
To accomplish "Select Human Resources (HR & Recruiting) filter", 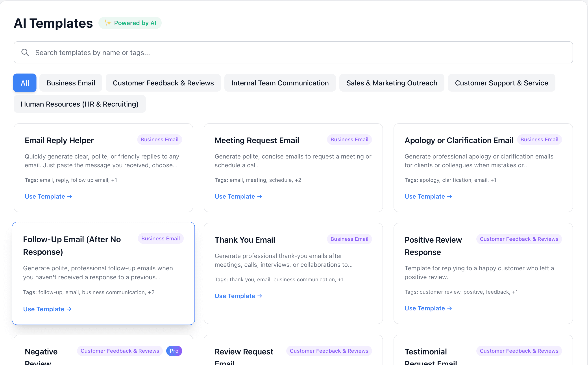I will tap(80, 104).
